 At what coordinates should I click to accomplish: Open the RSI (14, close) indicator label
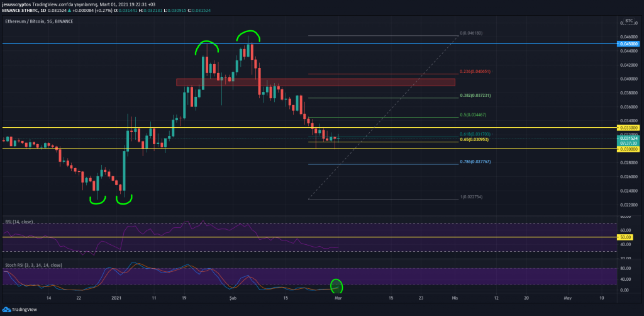coord(19,222)
